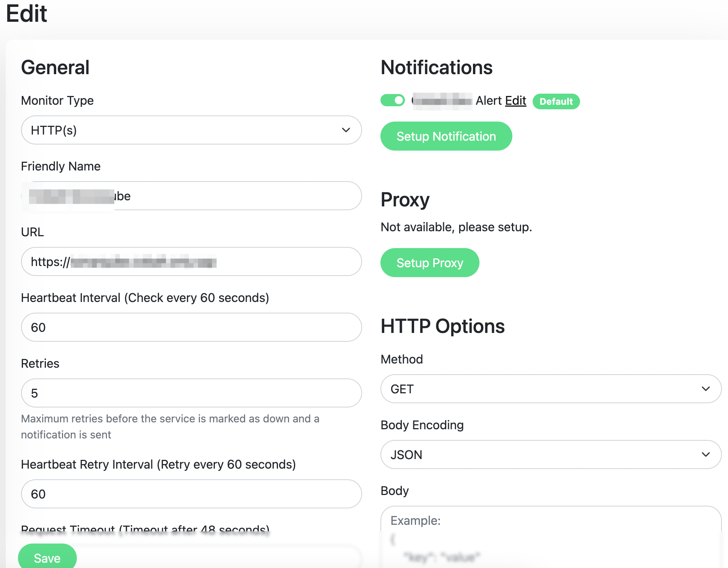Click the Heartbeat Retry Interval field
This screenshot has height=568, width=728.
pyautogui.click(x=191, y=494)
